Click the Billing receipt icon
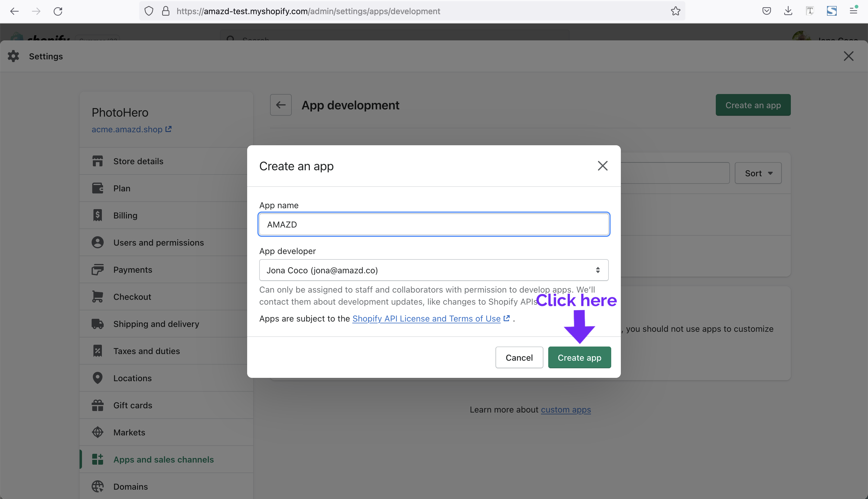This screenshot has width=868, height=499. click(98, 215)
